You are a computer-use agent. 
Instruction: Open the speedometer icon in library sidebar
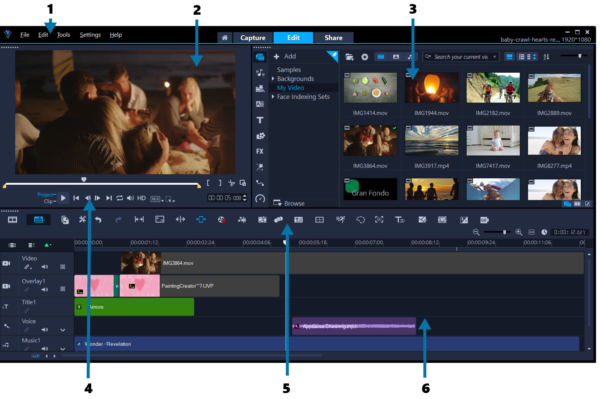(x=260, y=199)
